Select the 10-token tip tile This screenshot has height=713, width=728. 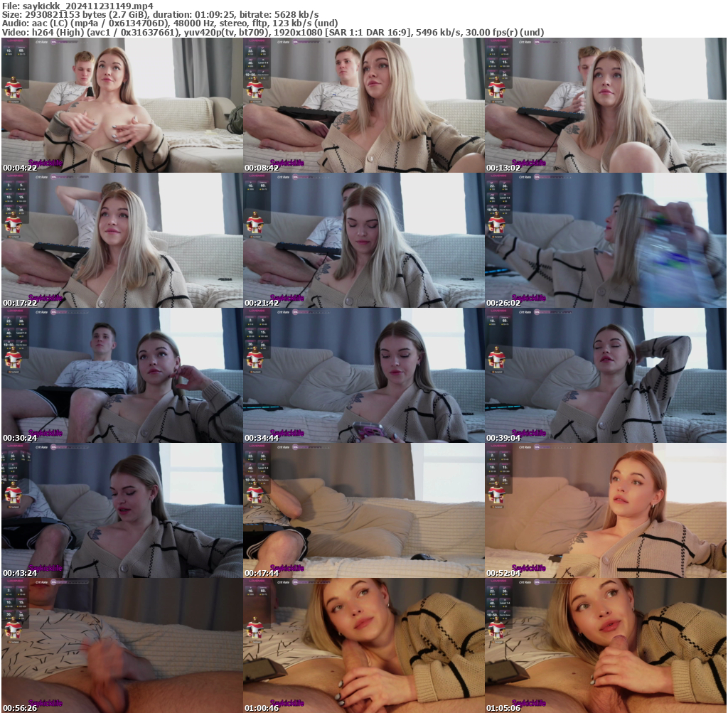(493, 63)
